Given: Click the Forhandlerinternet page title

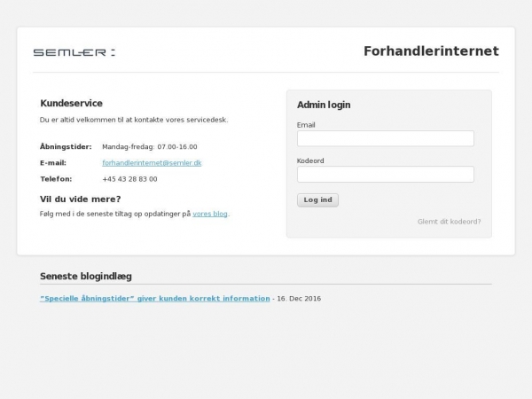Looking at the screenshot, I should 431,51.
